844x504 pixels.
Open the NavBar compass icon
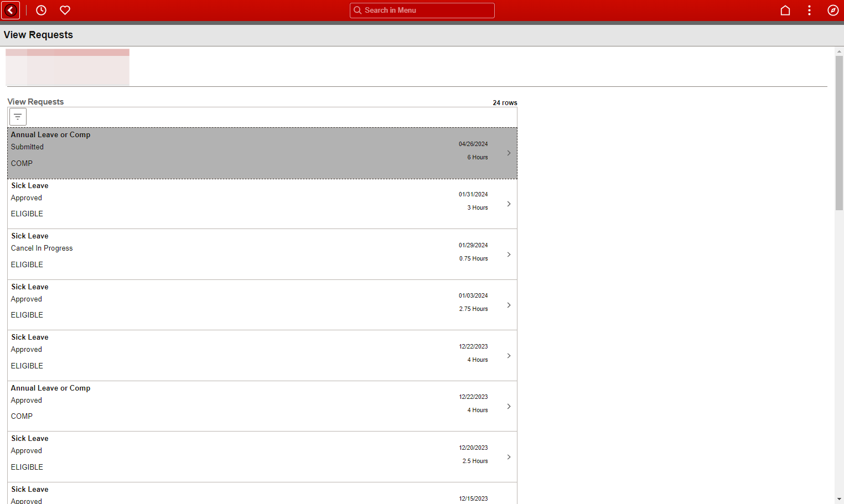click(833, 10)
